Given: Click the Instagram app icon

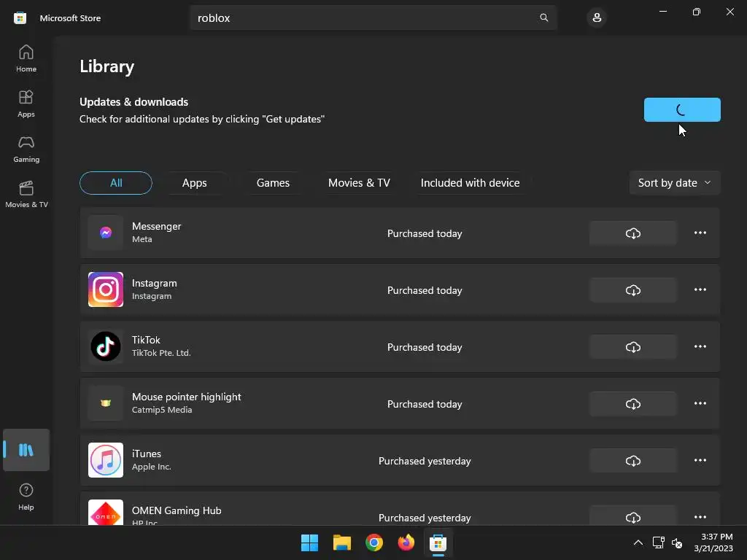Looking at the screenshot, I should [x=106, y=289].
